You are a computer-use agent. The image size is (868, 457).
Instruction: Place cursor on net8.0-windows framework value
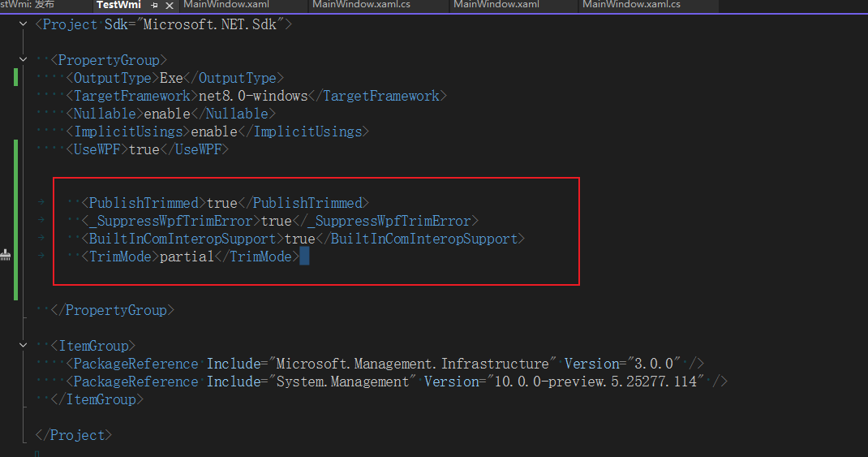tap(253, 96)
